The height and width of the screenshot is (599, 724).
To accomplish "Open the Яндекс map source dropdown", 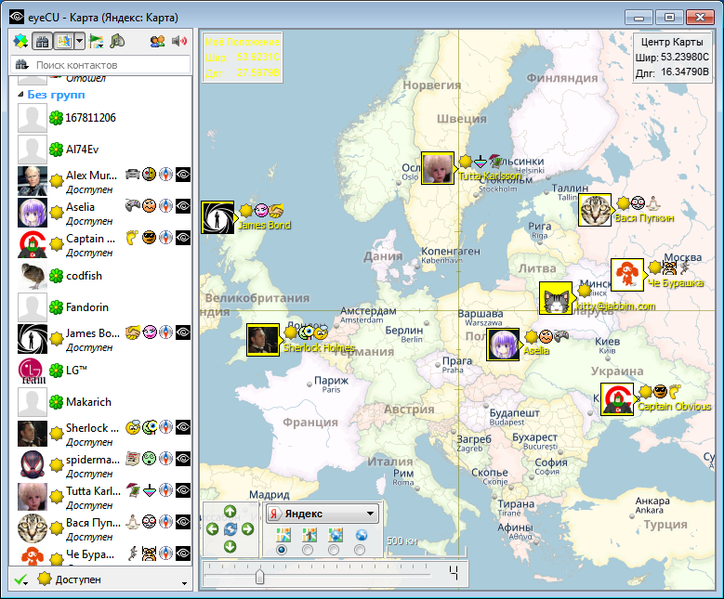I will 322,513.
